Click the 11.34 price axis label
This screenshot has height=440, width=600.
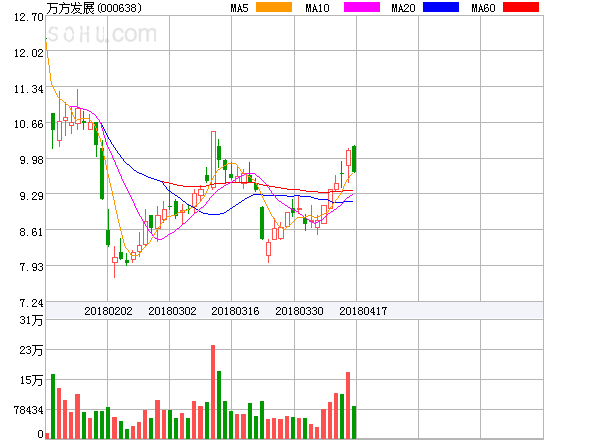(29, 90)
